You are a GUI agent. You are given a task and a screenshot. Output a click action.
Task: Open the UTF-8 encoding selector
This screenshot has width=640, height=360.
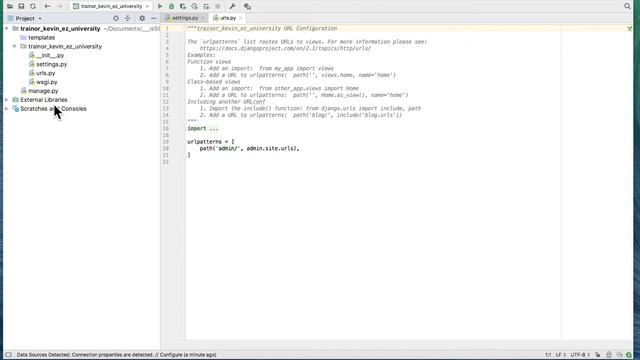coord(580,355)
